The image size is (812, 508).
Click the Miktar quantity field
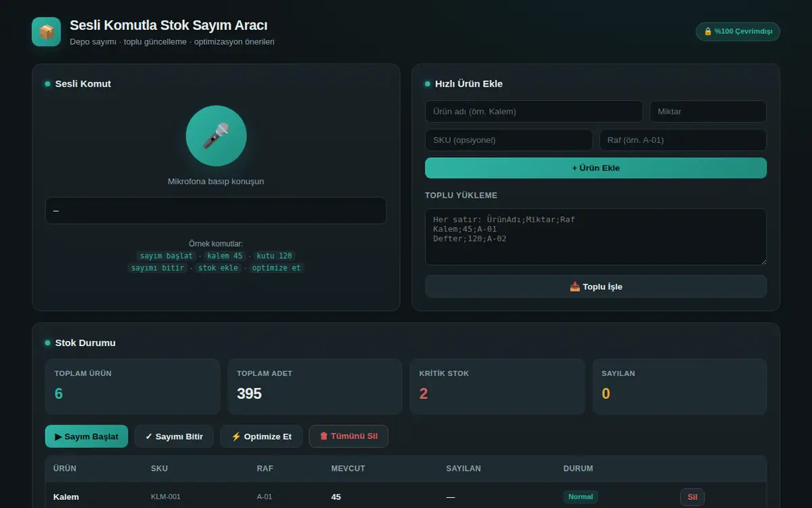708,112
